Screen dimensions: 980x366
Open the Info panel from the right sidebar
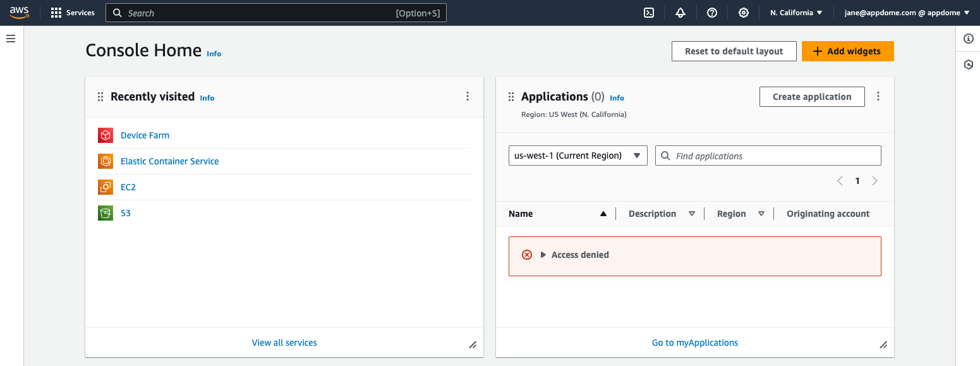tap(968, 39)
